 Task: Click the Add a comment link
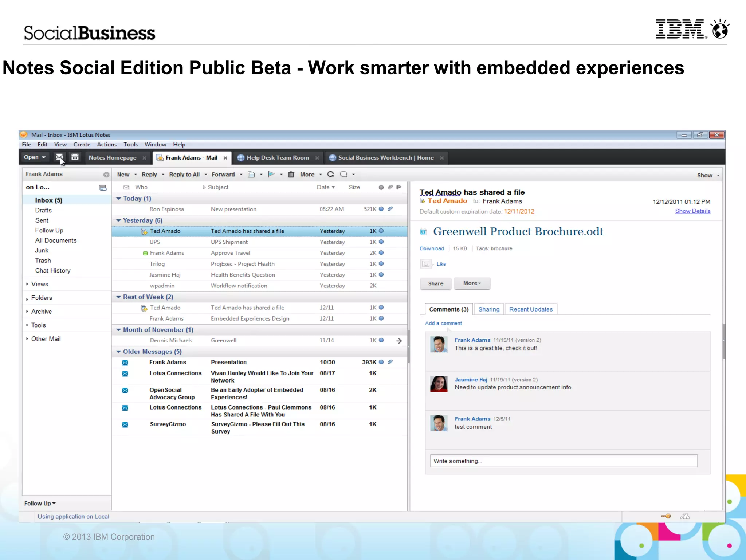(x=443, y=323)
